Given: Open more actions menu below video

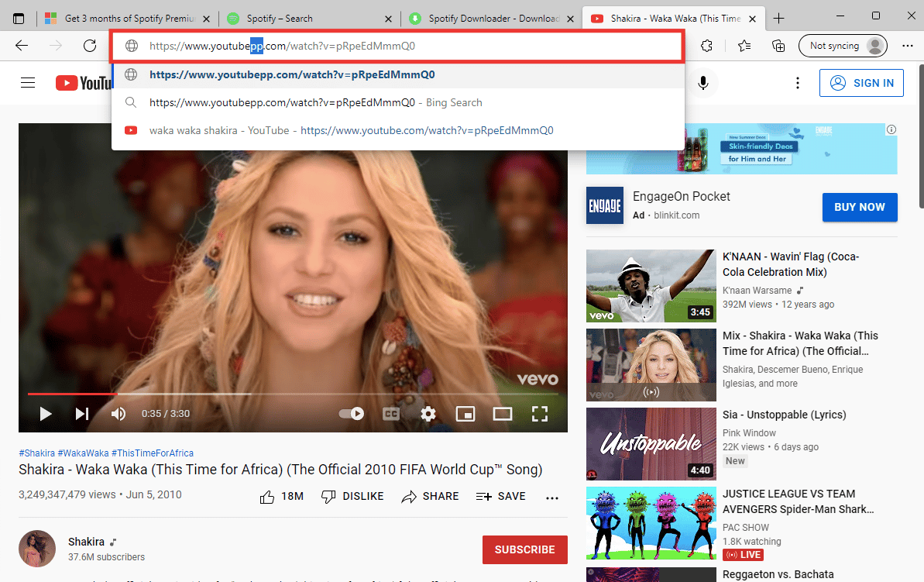Looking at the screenshot, I should click(x=552, y=498).
